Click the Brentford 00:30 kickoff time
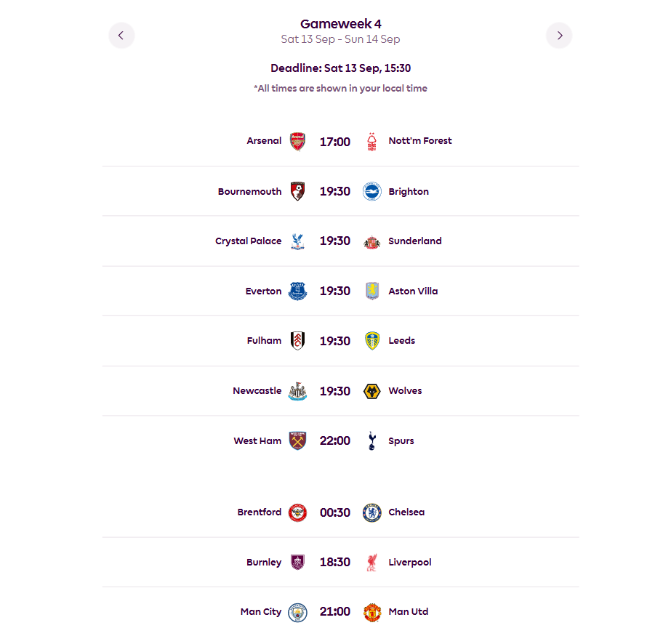The height and width of the screenshot is (644, 655). pyautogui.click(x=335, y=512)
